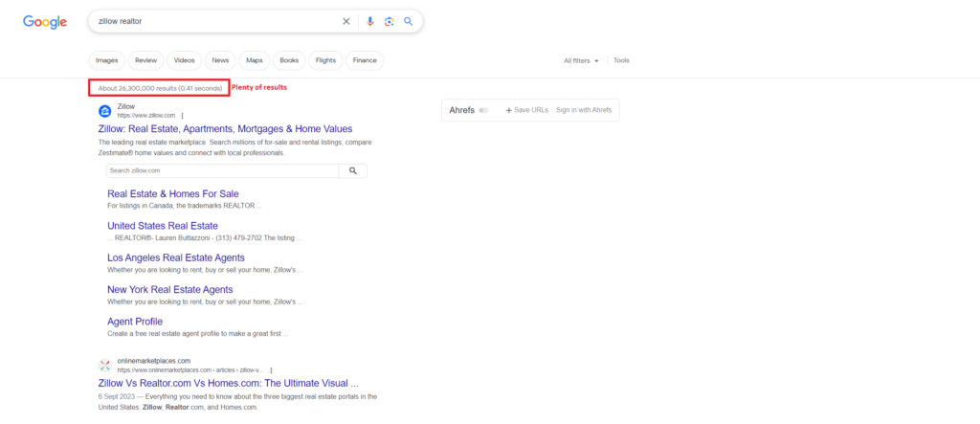
Task: Toggle the Ahrefs switch on
Action: 483,110
